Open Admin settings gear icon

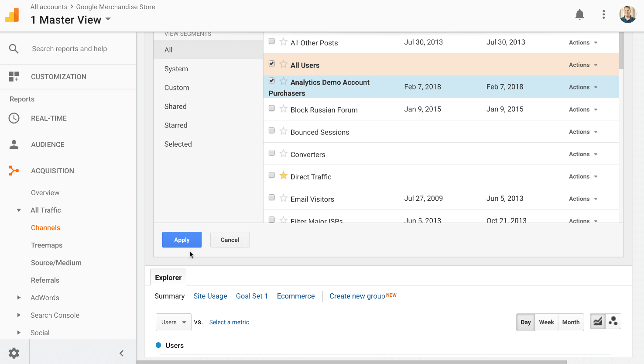point(14,353)
